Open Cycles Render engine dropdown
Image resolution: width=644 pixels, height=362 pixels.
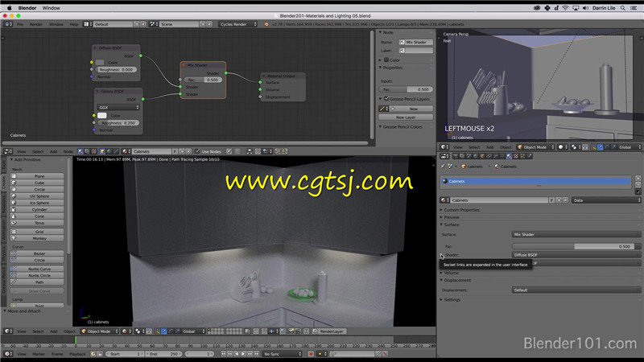click(237, 24)
